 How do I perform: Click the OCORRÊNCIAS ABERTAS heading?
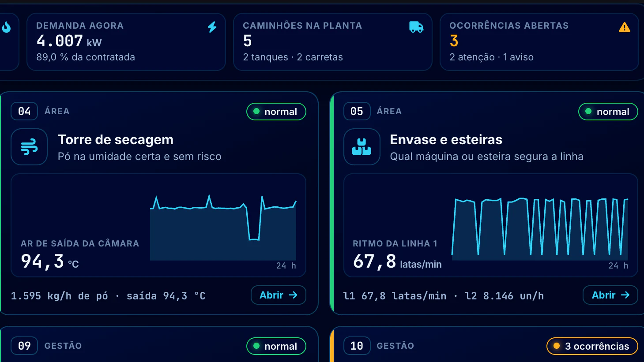(509, 26)
